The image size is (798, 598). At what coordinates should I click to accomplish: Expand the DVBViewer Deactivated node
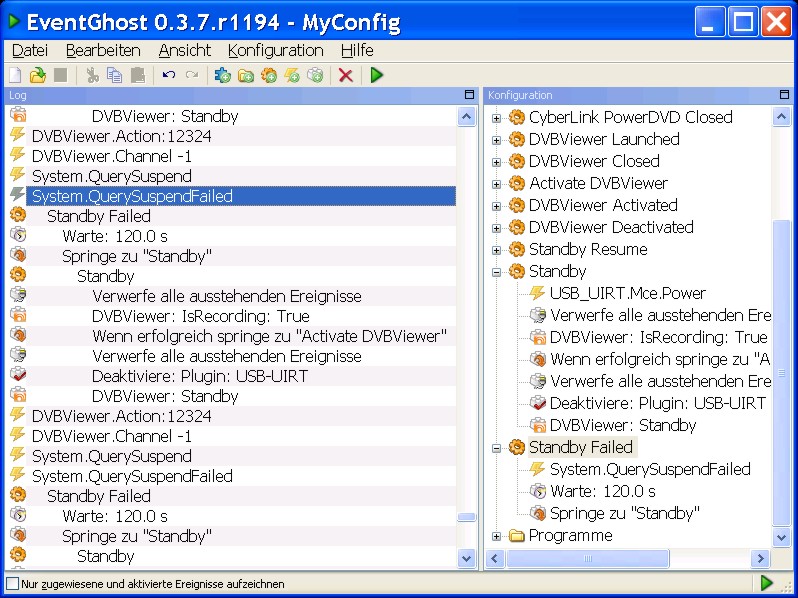pyautogui.click(x=496, y=228)
